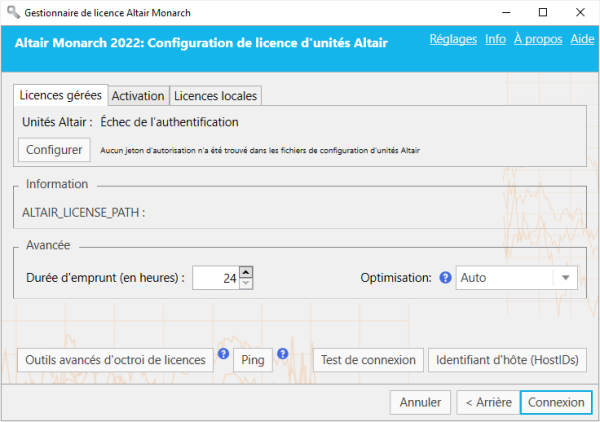This screenshot has height=422, width=600.
Task: Click the ALTAIR_LICENSE_PATH label
Action: 83,212
